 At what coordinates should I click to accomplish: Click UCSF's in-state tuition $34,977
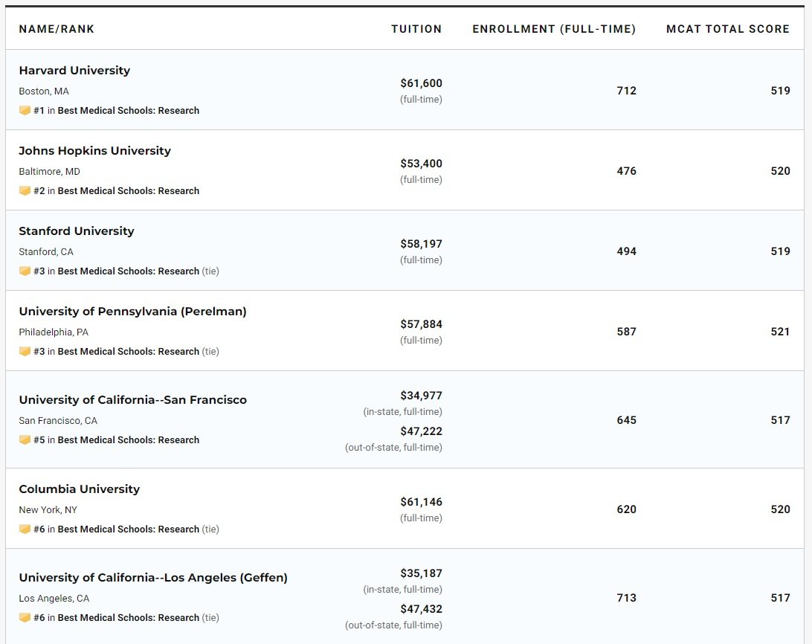421,396
